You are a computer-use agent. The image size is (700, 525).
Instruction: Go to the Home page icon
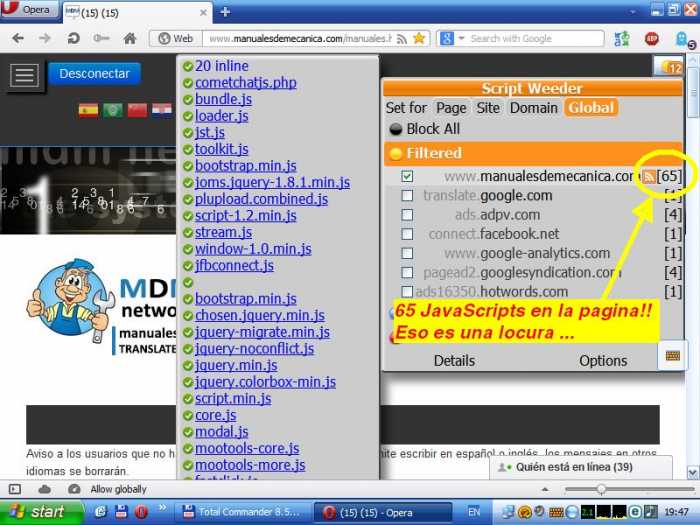[130, 38]
